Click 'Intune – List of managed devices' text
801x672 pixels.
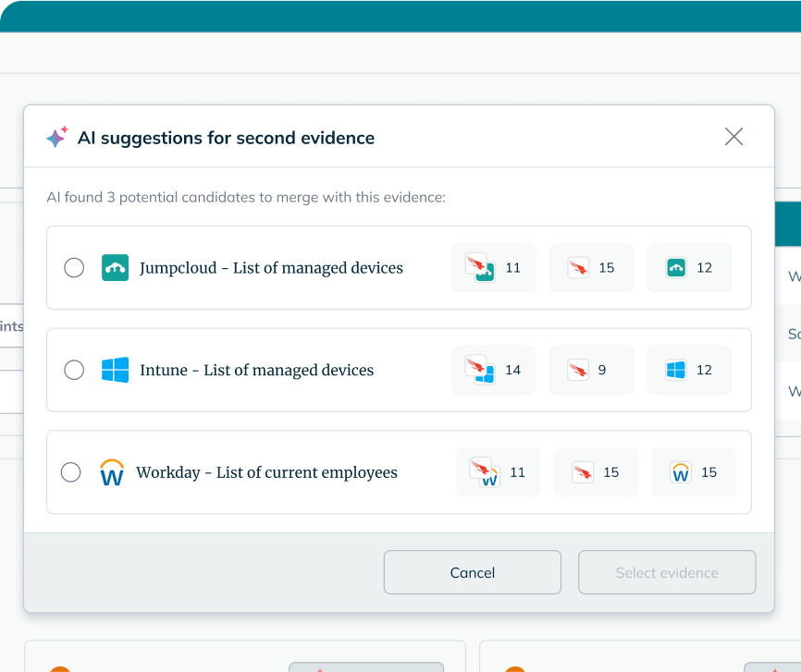(x=257, y=371)
